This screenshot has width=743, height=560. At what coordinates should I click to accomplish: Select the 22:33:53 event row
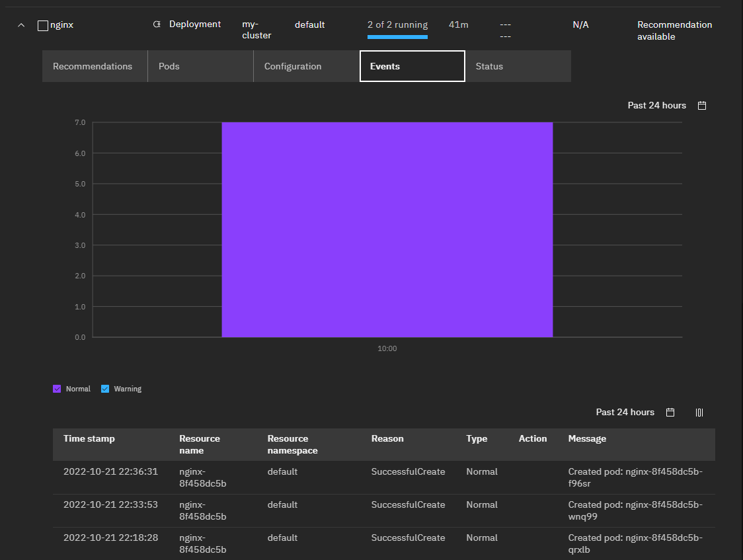tap(110, 505)
